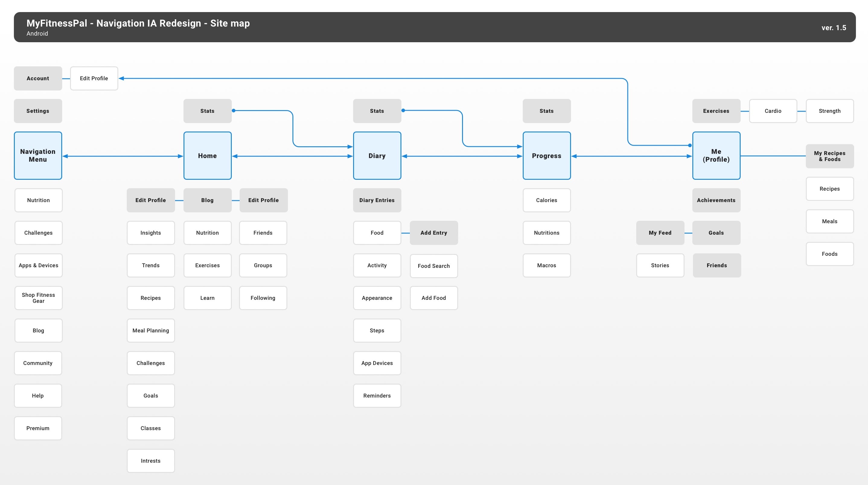The height and width of the screenshot is (485, 868).
Task: Select the Challenges box below Meal Planning
Action: [151, 363]
